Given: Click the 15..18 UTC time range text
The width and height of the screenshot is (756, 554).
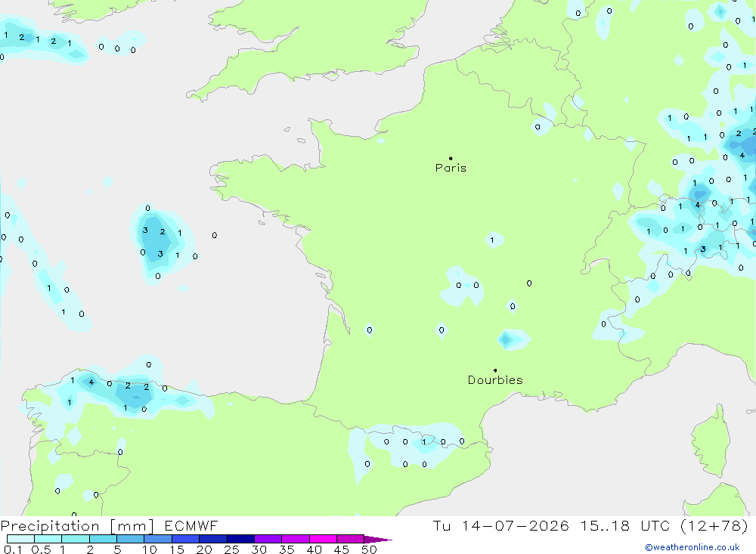Looking at the screenshot, I should (625, 525).
